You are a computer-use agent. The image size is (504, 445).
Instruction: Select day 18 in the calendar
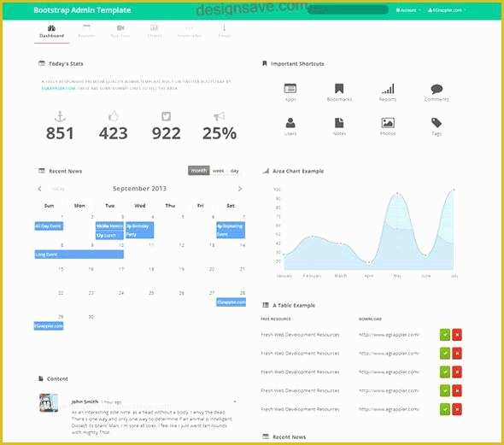(x=151, y=269)
